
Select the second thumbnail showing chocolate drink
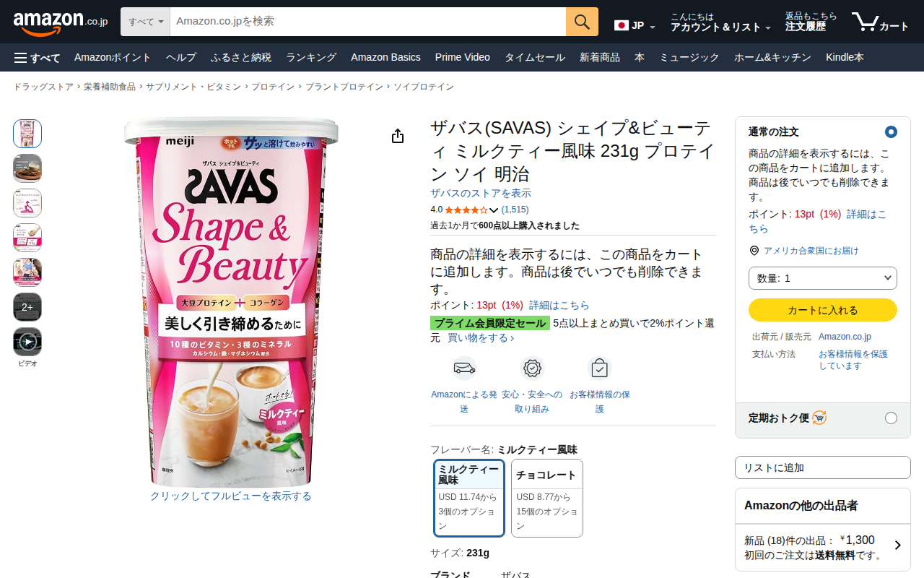[27, 168]
